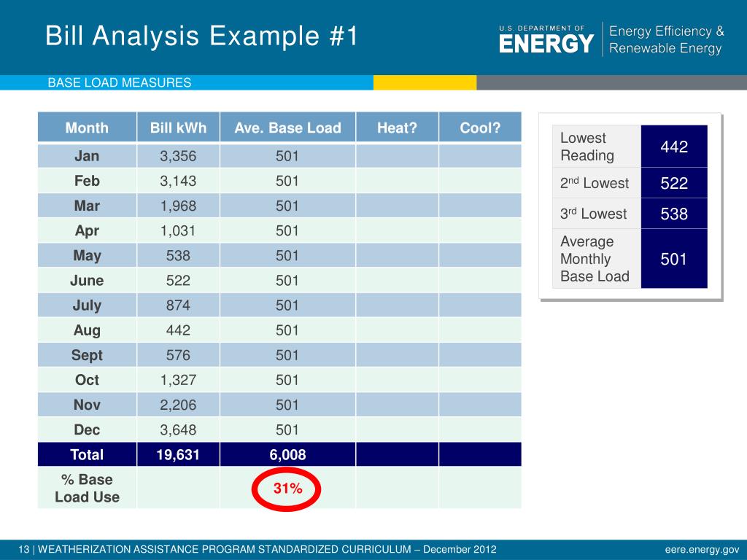Click the total base load 6,008
The image size is (747, 560).
coord(287,455)
